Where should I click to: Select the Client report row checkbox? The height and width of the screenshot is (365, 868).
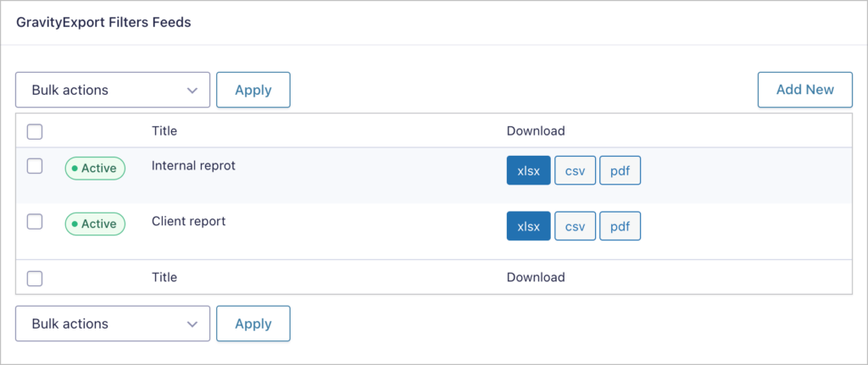click(x=35, y=221)
